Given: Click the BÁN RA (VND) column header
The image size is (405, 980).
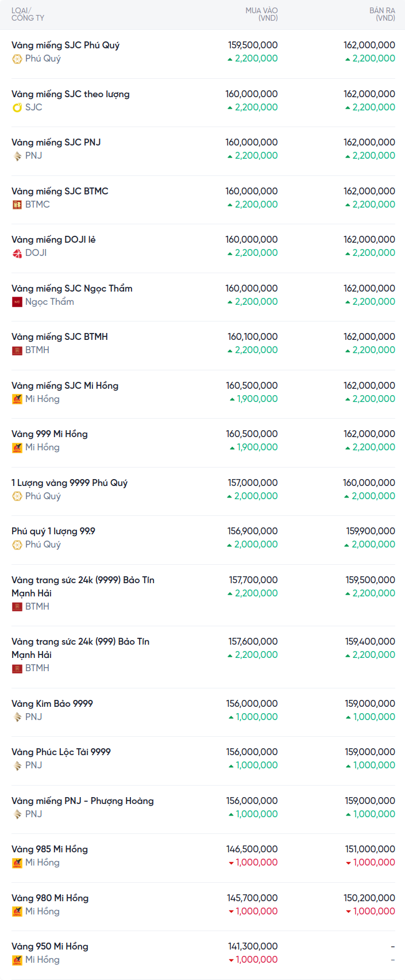Looking at the screenshot, I should pos(382,14).
